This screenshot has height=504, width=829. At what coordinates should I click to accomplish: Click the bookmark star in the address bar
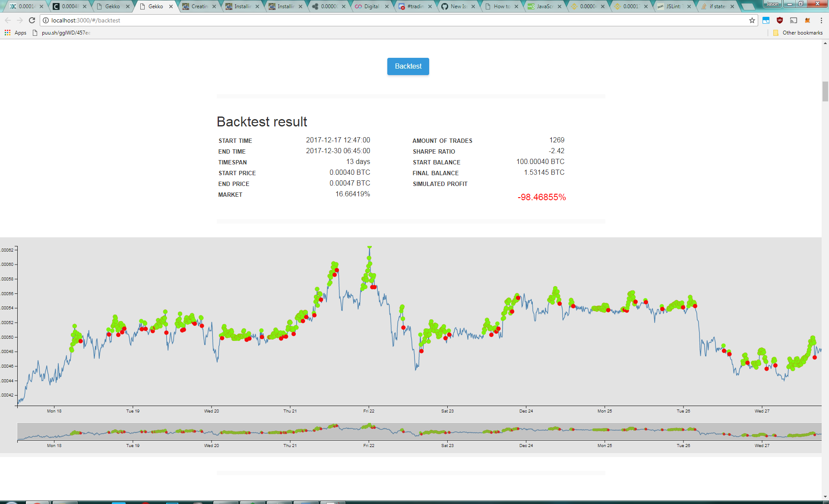click(x=752, y=20)
